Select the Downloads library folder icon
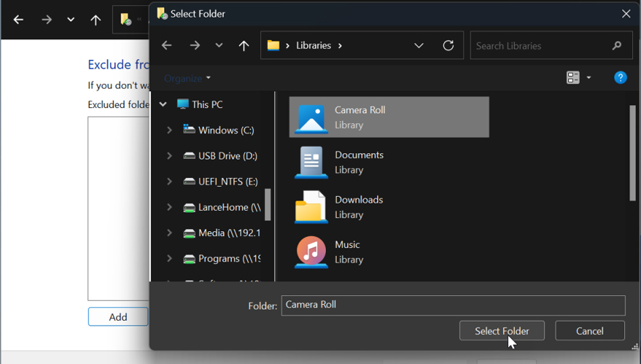 click(311, 207)
